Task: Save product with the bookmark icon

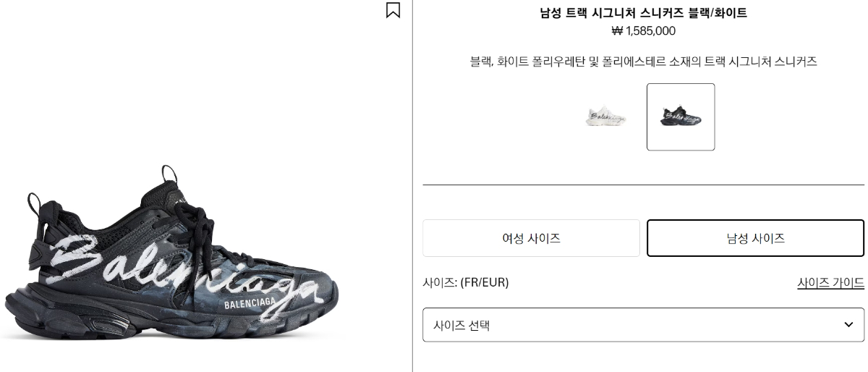Action: point(393,10)
